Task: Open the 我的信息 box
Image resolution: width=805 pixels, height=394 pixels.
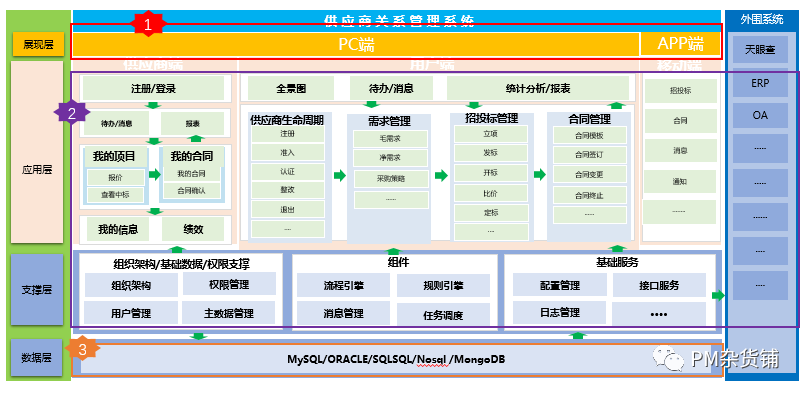Action: (x=118, y=229)
